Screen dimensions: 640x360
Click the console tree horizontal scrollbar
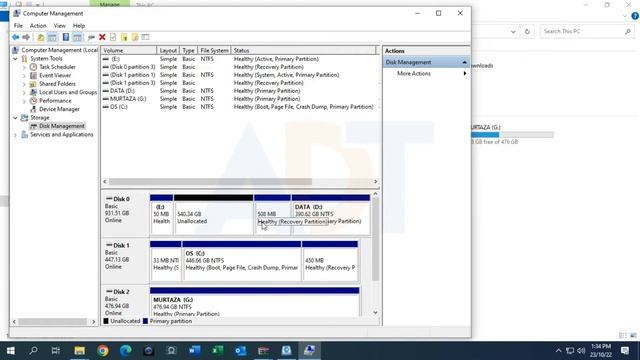(x=54, y=322)
